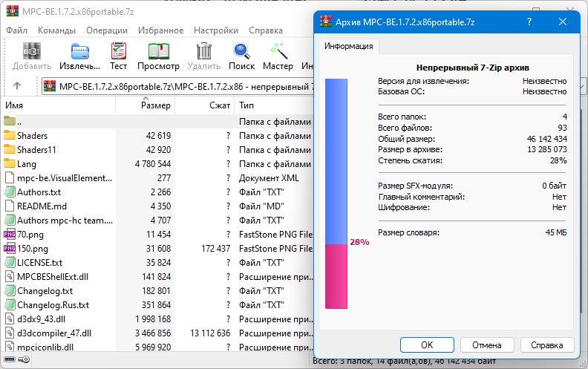
Task: Click the Authors.txt file icon
Action: (x=10, y=192)
